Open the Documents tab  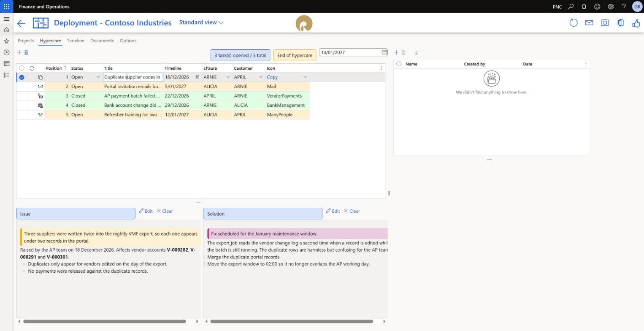click(102, 41)
